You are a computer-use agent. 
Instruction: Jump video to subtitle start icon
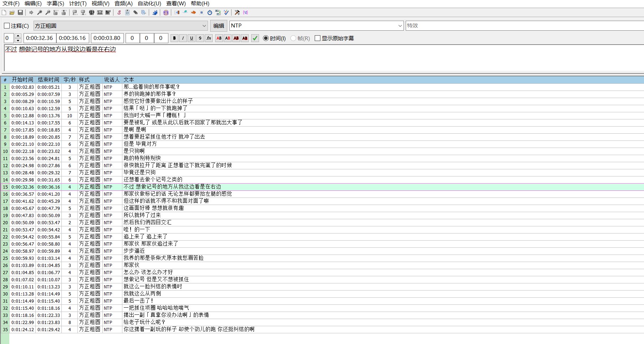56,12
